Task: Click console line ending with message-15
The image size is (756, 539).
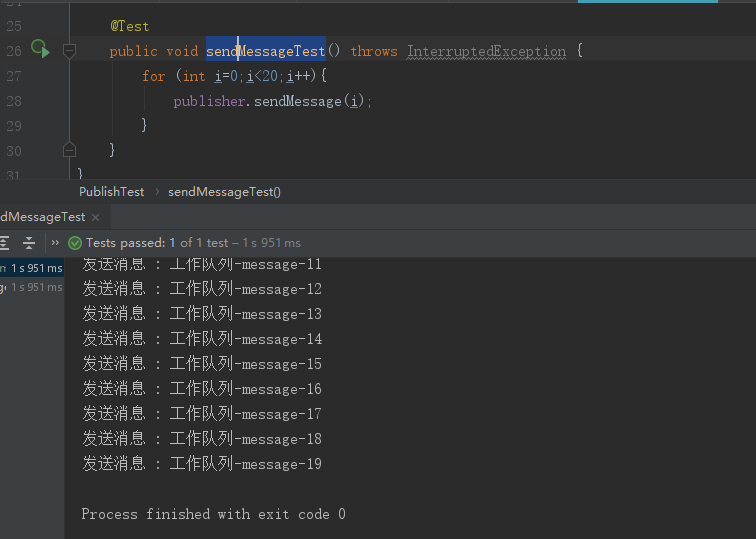Action: point(202,364)
